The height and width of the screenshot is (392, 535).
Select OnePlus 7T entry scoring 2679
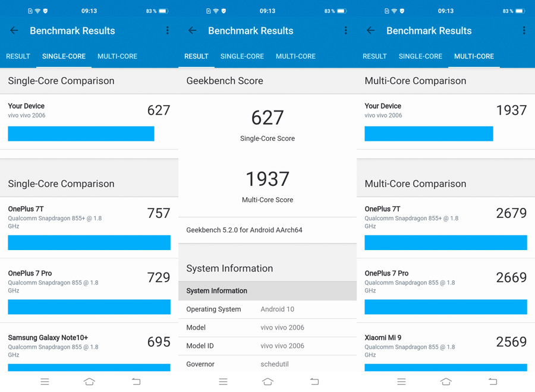coord(446,227)
